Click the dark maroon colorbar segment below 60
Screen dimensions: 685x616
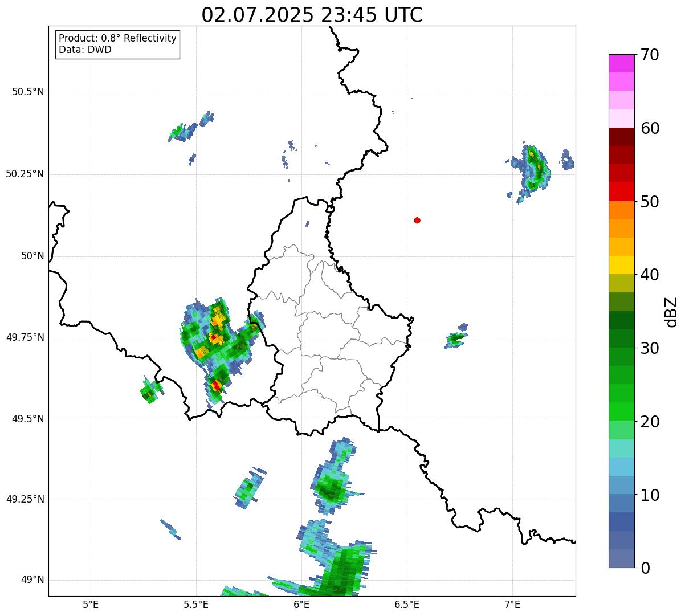[x=622, y=137]
